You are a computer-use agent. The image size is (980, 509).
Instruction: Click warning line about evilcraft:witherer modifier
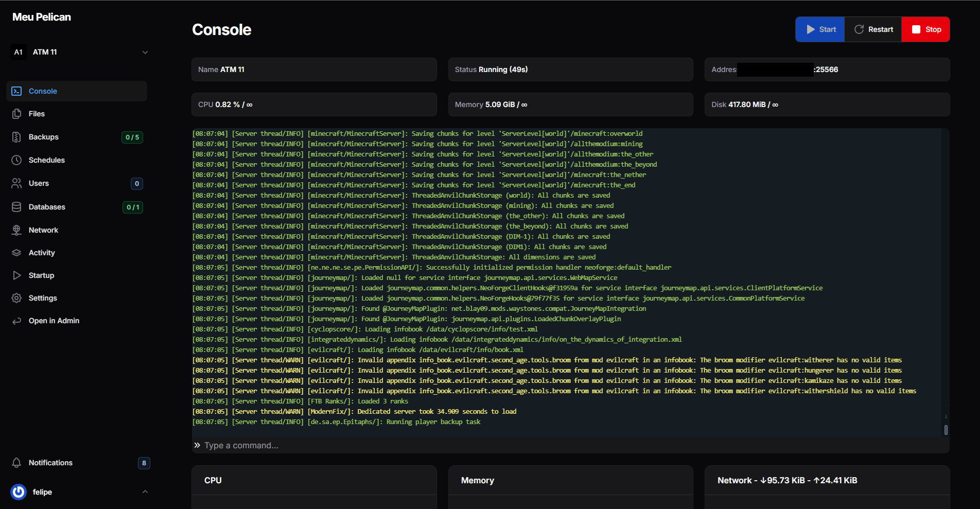[547, 360]
